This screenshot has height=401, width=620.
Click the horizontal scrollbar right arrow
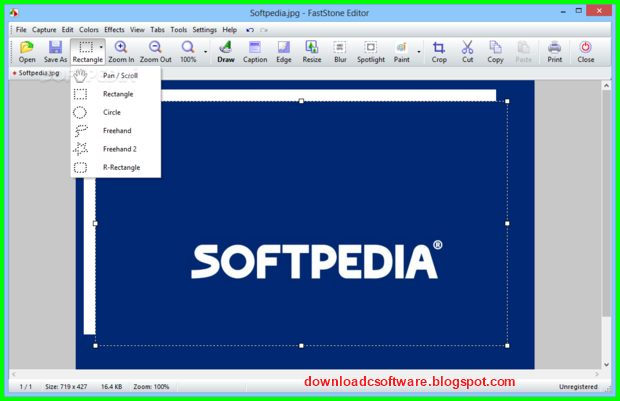coord(597,374)
